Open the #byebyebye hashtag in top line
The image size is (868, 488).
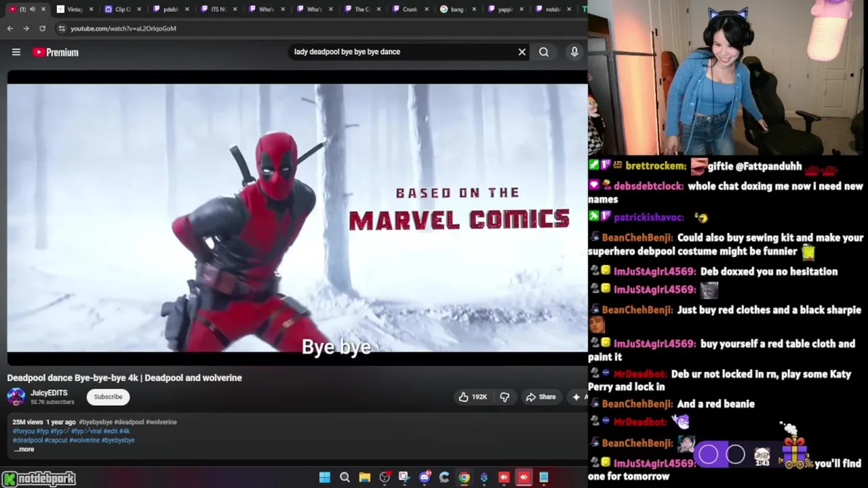(x=96, y=422)
